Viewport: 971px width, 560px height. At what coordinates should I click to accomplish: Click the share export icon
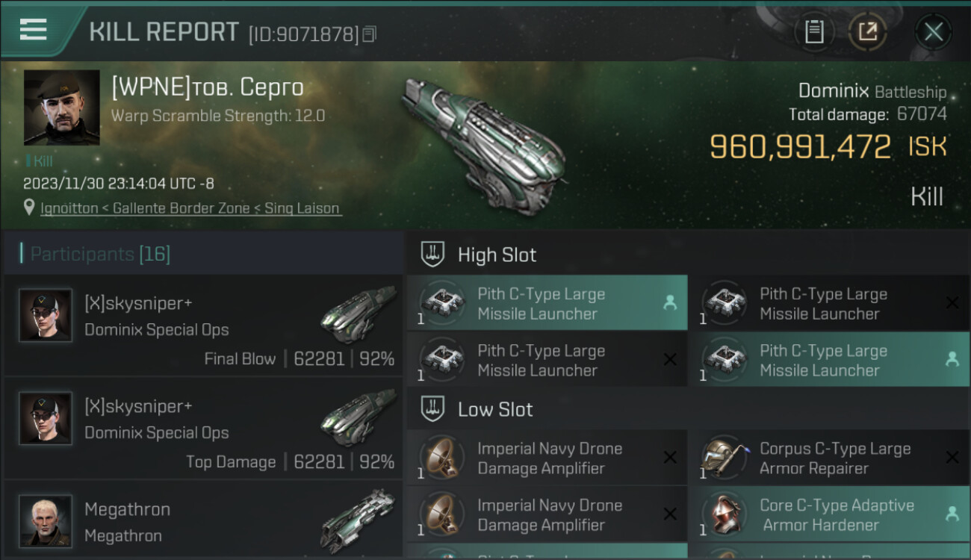867,31
